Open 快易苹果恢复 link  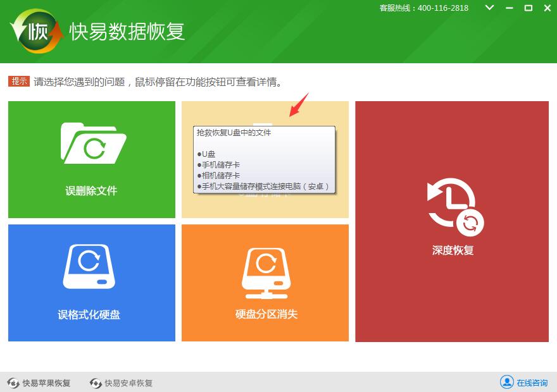pyautogui.click(x=46, y=383)
